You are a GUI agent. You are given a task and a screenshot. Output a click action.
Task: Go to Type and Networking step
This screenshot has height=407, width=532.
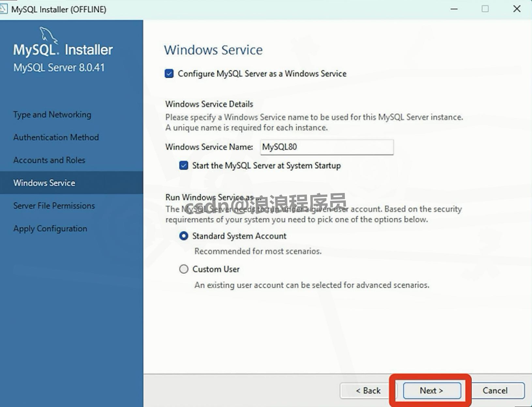click(52, 115)
